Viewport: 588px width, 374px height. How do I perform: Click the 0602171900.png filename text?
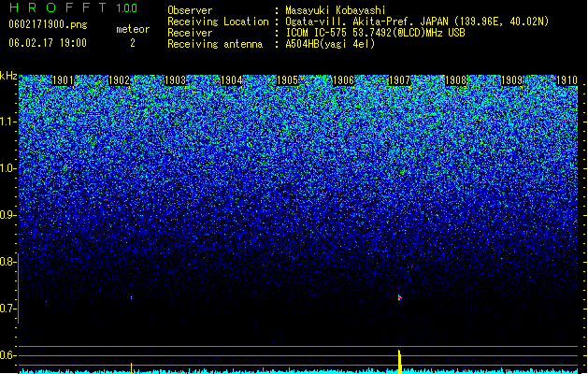coord(48,24)
